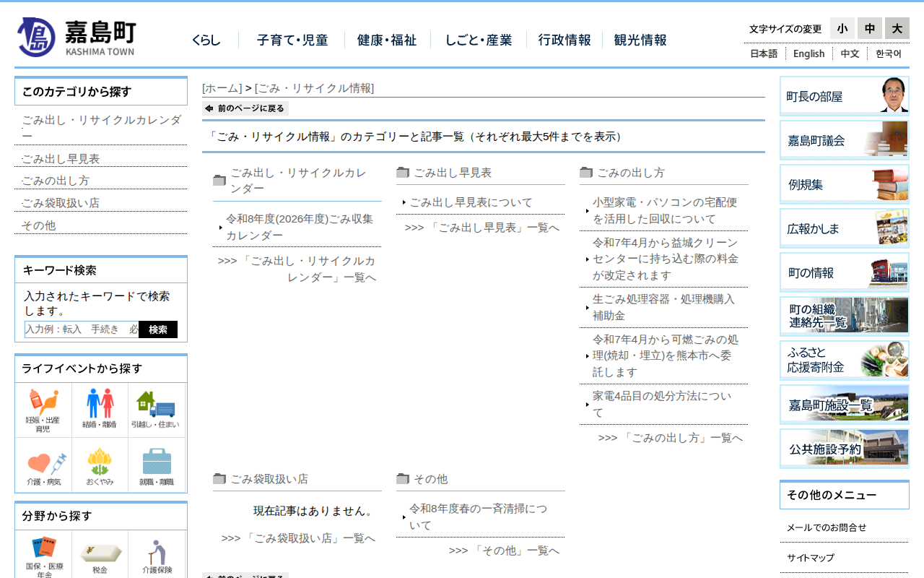Expand the その他 full list link
Viewport: 924px width, 578px height.
(x=504, y=551)
